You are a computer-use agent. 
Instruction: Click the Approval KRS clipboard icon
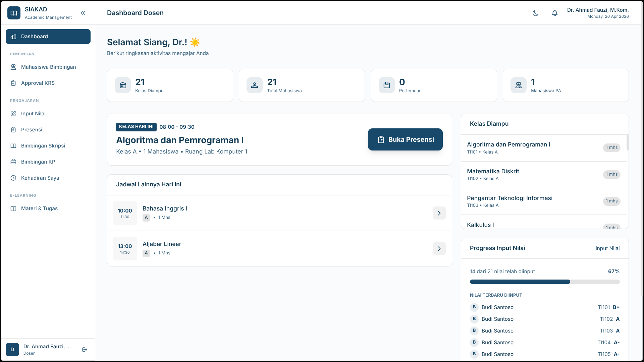coord(13,83)
